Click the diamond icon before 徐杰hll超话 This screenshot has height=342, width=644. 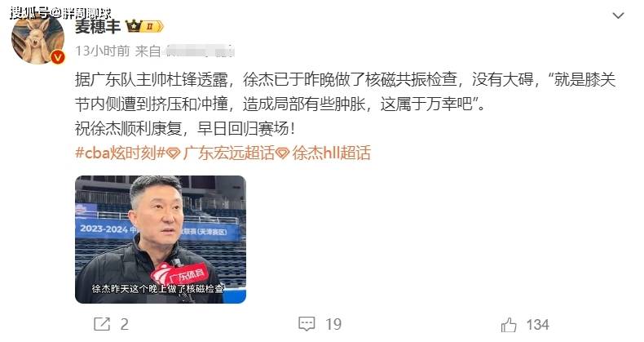point(283,153)
